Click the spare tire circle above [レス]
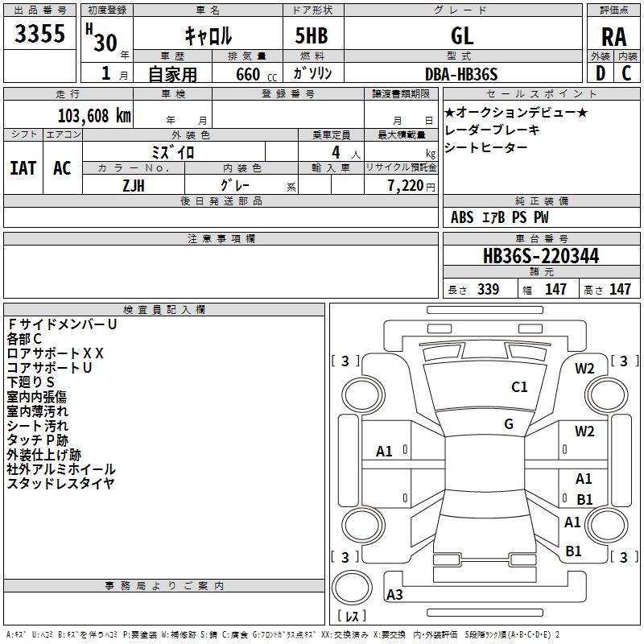 [x=352, y=588]
